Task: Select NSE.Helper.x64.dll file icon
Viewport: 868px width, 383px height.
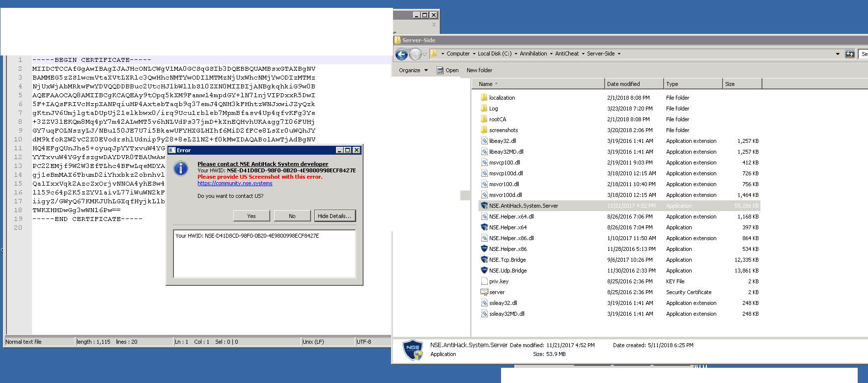Action: pos(484,217)
